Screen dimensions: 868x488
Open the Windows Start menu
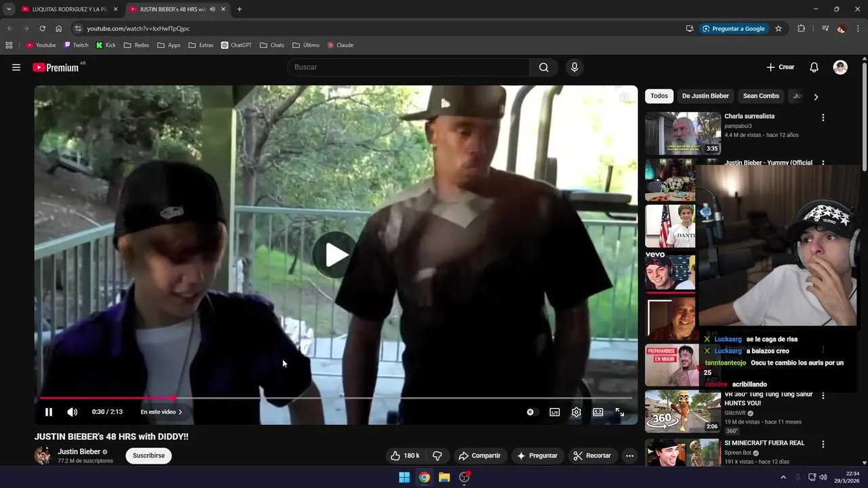[404, 477]
